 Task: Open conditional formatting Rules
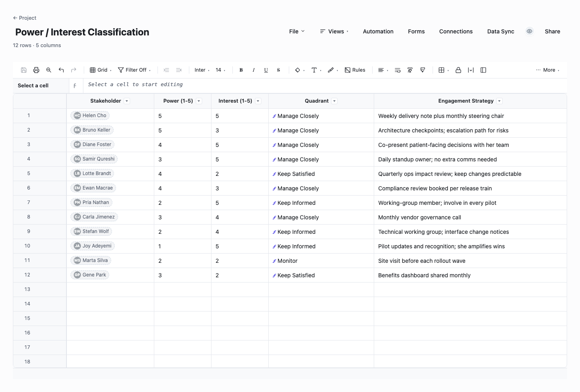point(355,70)
